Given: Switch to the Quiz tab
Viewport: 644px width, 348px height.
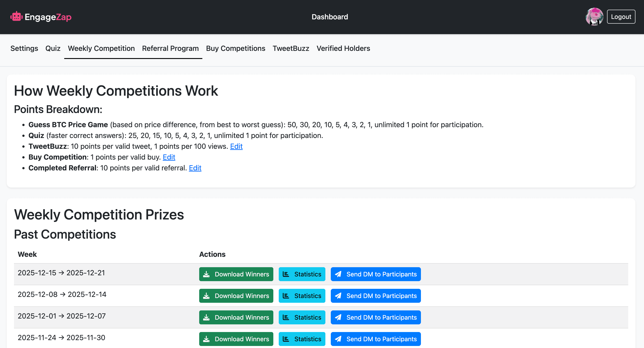Looking at the screenshot, I should coord(53,48).
